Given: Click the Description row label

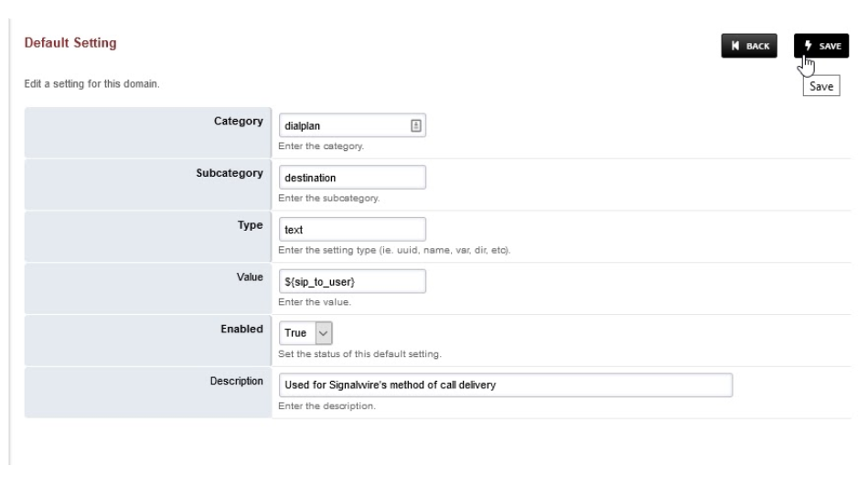Looking at the screenshot, I should point(235,379).
